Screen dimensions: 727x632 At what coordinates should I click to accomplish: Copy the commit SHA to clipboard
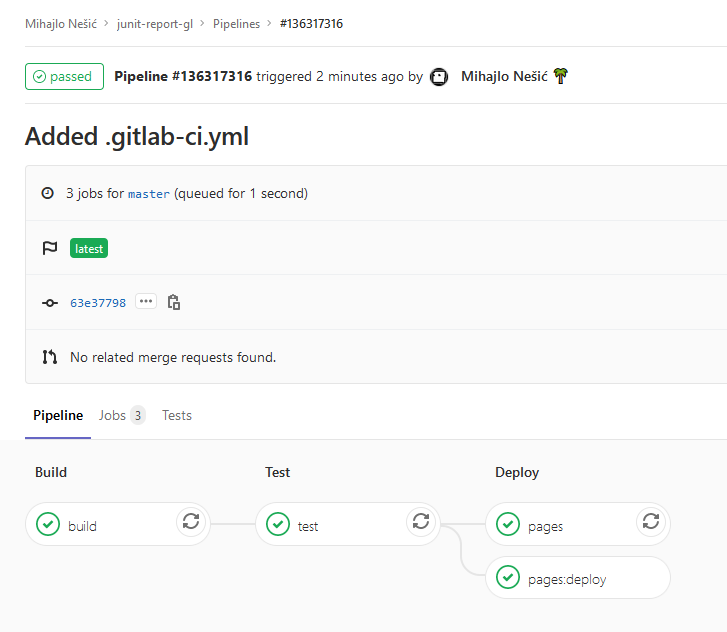click(x=173, y=302)
